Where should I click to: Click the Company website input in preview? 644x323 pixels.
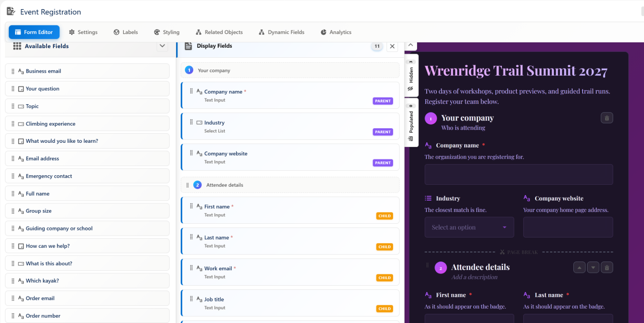(568, 227)
